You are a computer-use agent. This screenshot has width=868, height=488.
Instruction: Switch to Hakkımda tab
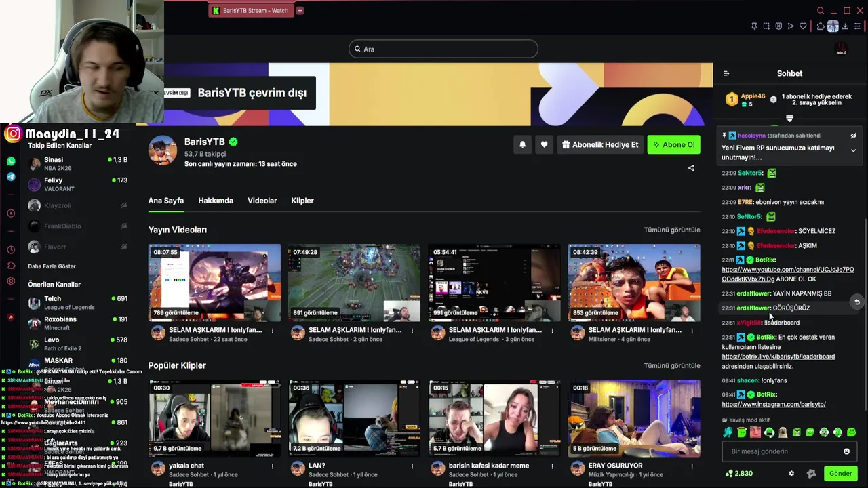tap(216, 201)
